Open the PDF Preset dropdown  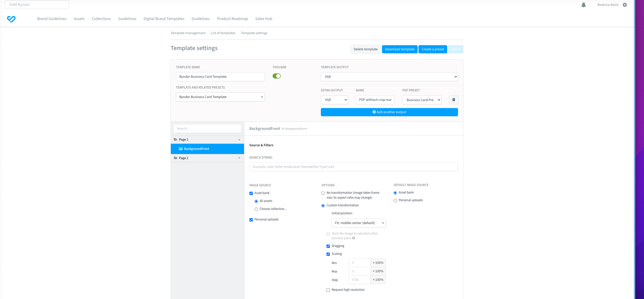422,100
